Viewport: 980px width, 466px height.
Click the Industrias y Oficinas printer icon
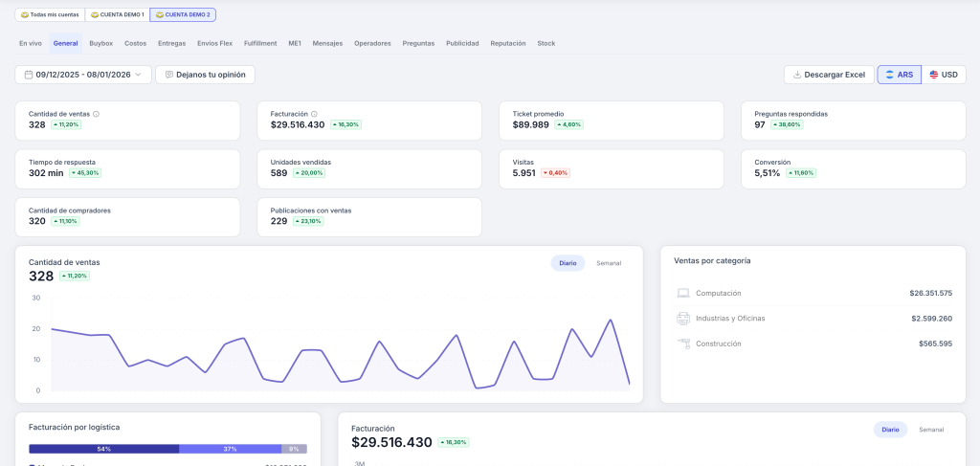[683, 318]
